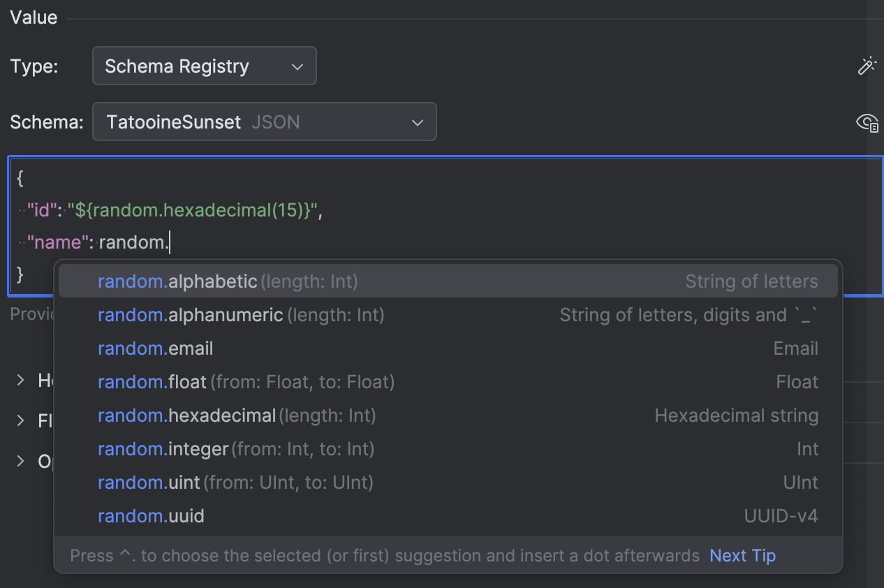
Task: Open schema preview via the eye icon
Action: (x=867, y=123)
